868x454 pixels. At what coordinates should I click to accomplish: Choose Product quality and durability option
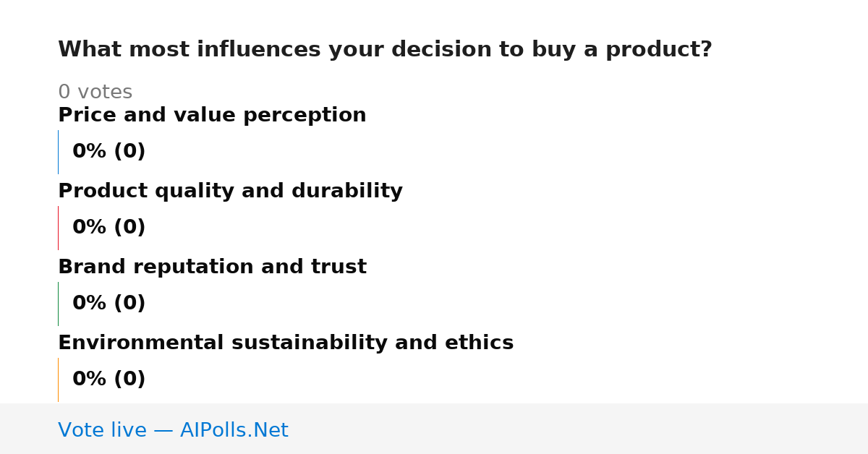pyautogui.click(x=230, y=192)
